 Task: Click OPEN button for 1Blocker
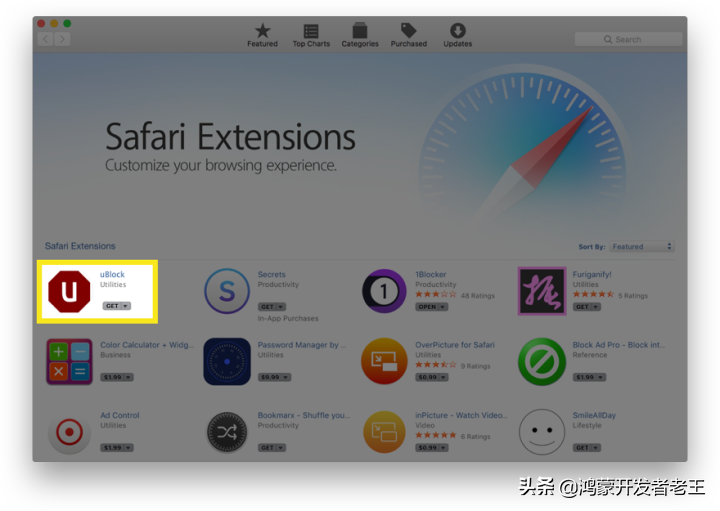pyautogui.click(x=432, y=307)
